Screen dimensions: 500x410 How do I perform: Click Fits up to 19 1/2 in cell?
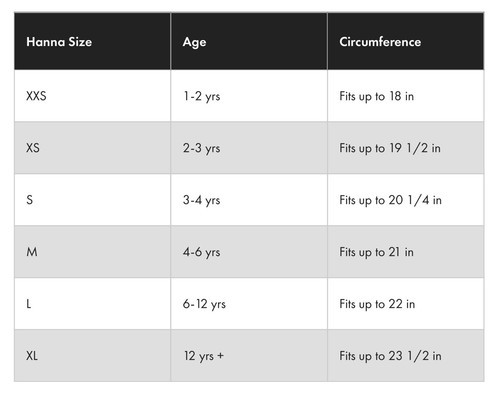coord(406,148)
